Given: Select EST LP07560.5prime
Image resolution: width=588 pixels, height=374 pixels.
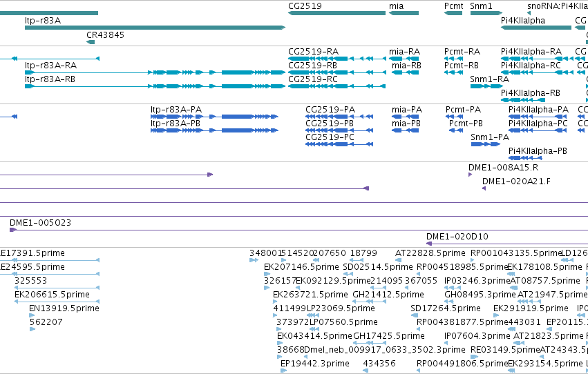Looking at the screenshot, I should pos(314,329).
